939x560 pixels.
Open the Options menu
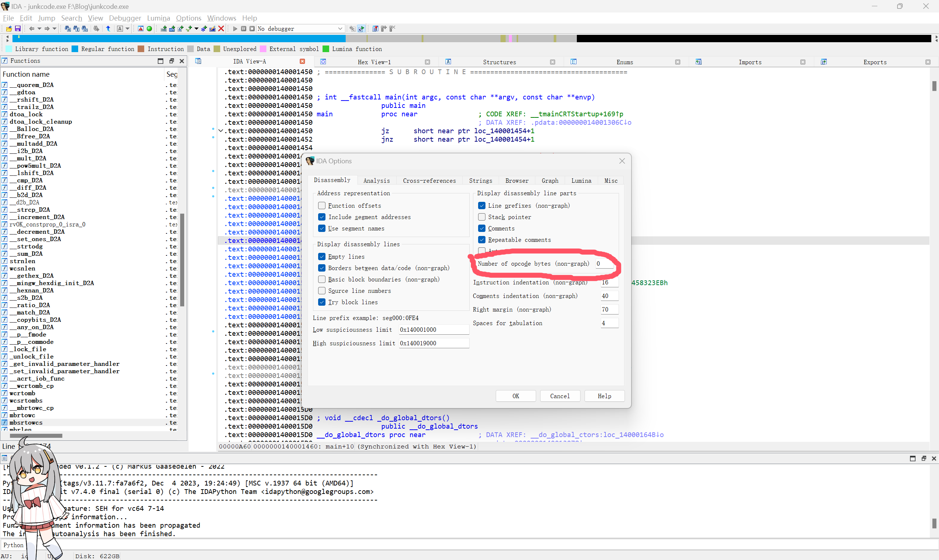pyautogui.click(x=189, y=18)
